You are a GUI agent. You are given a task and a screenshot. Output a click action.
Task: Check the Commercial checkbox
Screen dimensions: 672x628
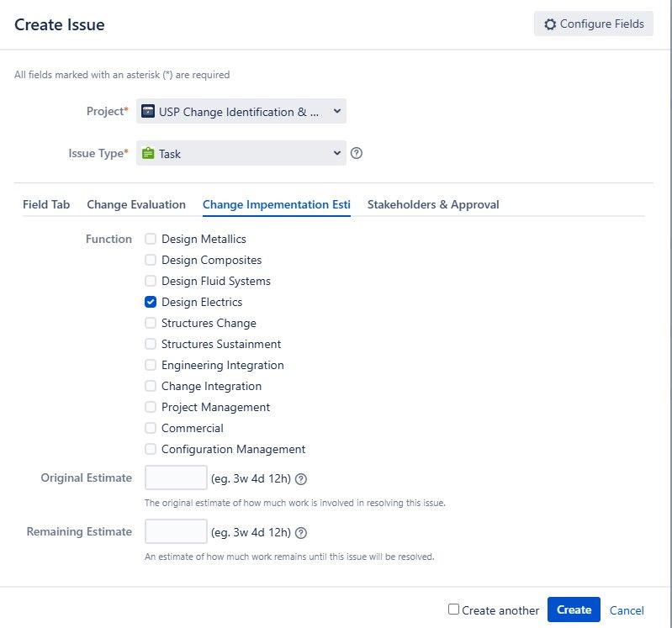151,428
